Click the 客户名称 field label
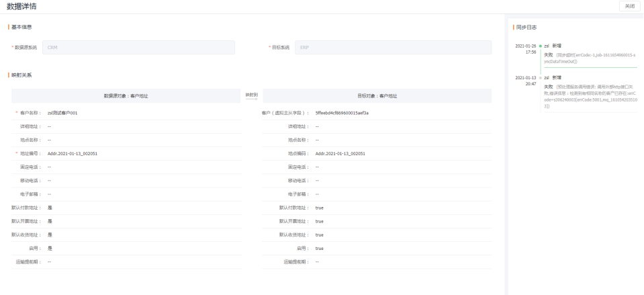644x295 pixels. pyautogui.click(x=30, y=113)
